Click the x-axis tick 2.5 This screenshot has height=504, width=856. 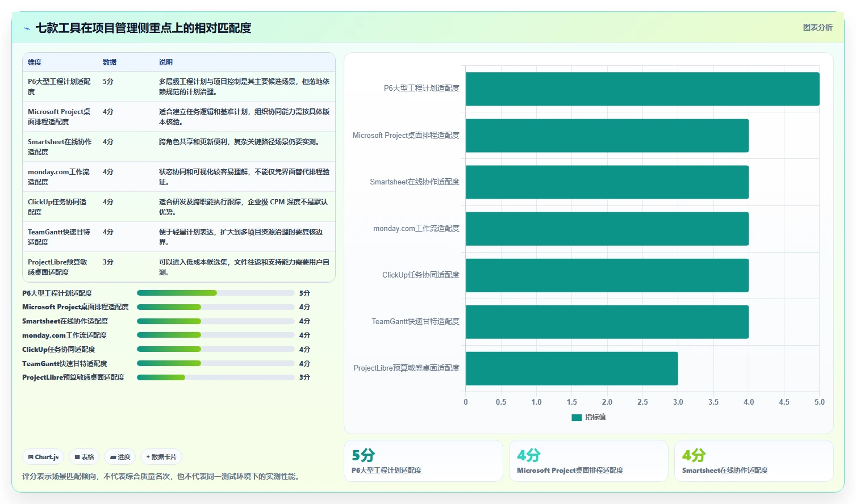(642, 402)
